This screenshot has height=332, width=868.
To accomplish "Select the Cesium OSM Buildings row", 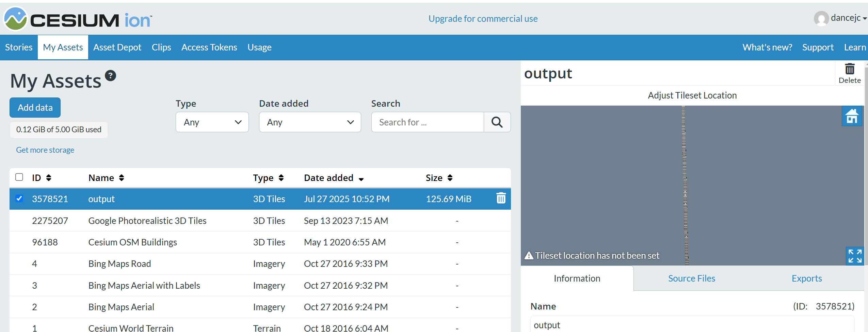I will pyautogui.click(x=260, y=242).
